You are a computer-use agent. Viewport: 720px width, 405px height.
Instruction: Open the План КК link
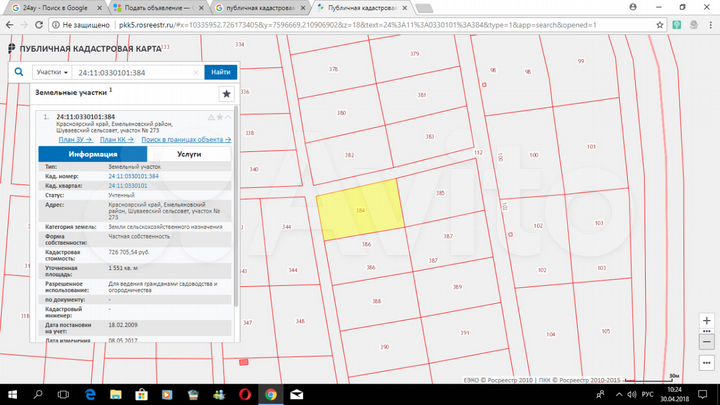(x=115, y=139)
